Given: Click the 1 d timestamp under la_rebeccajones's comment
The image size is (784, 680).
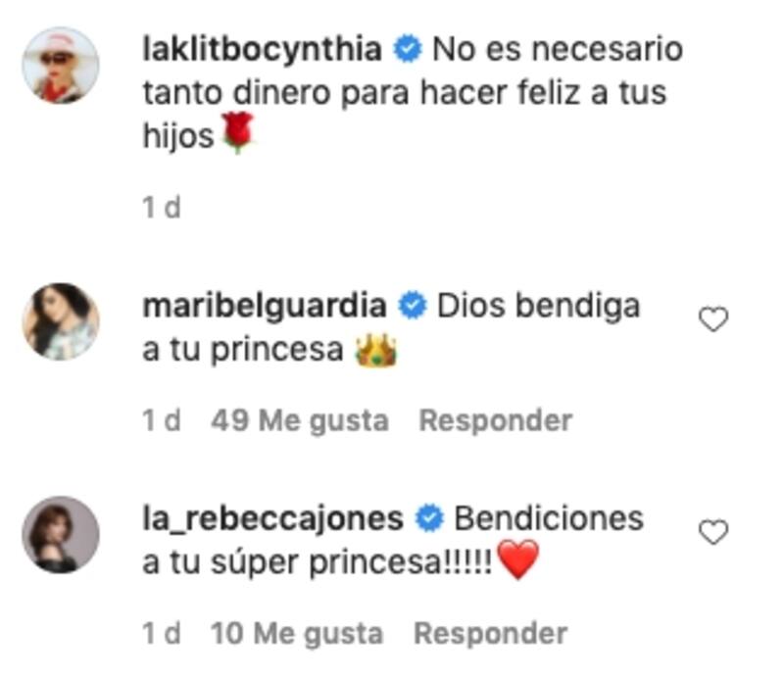Looking at the screenshot, I should tap(161, 634).
